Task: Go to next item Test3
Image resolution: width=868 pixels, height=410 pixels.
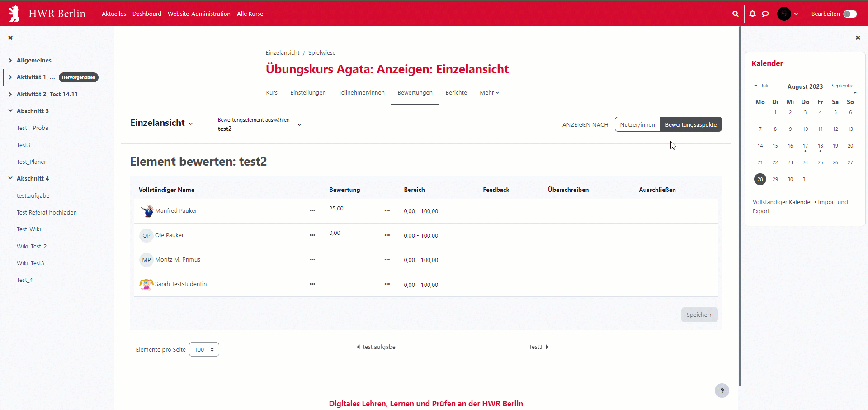Action: point(538,347)
